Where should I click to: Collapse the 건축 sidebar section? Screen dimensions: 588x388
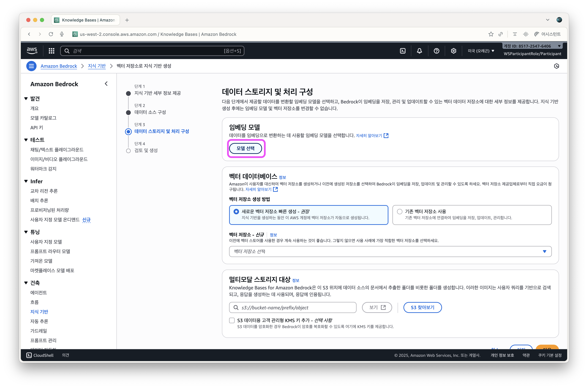26,283
